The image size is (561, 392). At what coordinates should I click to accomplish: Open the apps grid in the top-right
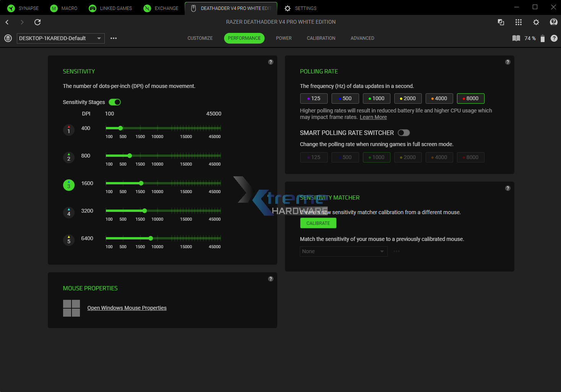(519, 22)
